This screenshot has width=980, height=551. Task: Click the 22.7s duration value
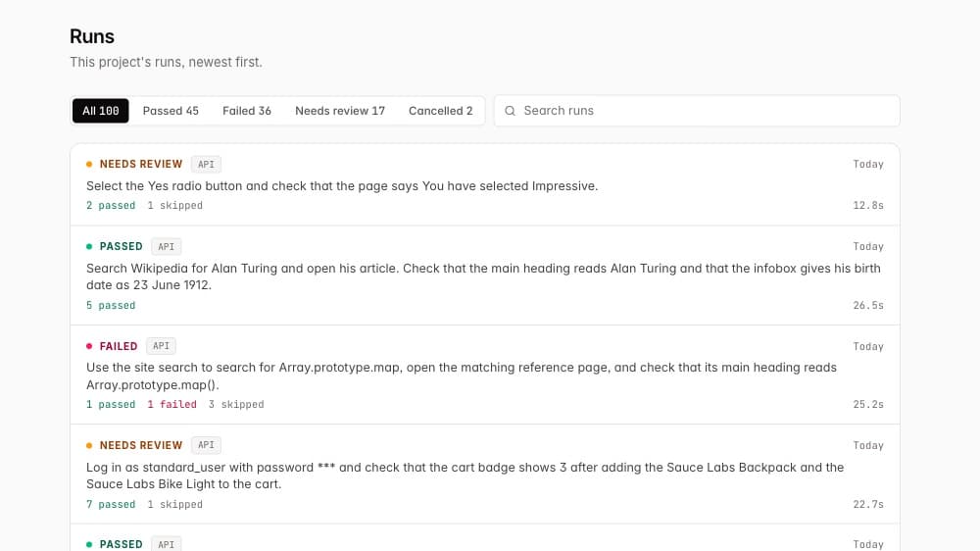click(x=868, y=504)
